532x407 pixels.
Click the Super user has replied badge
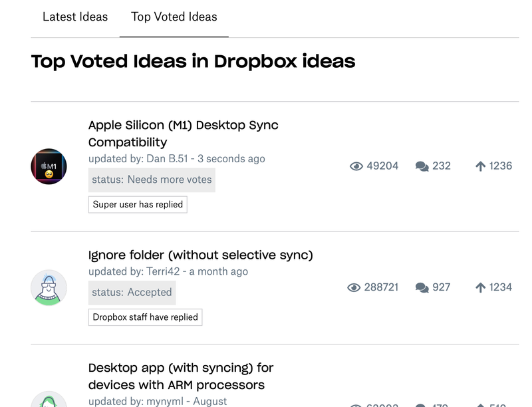(138, 204)
